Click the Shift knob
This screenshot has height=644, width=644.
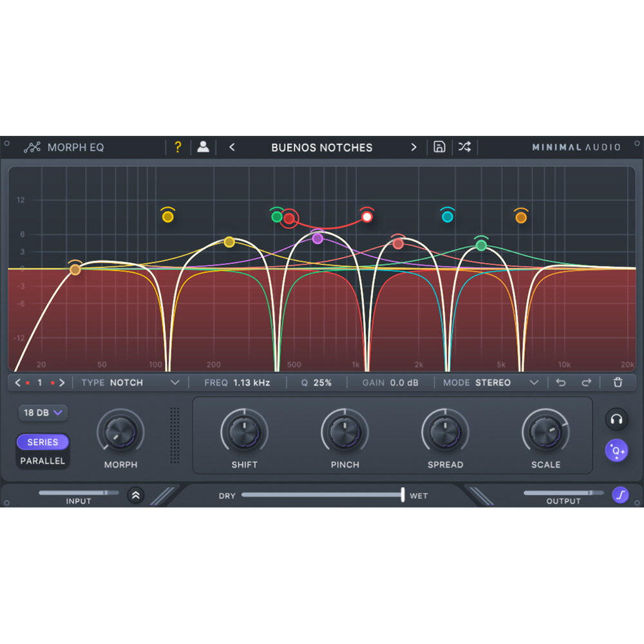pos(244,431)
